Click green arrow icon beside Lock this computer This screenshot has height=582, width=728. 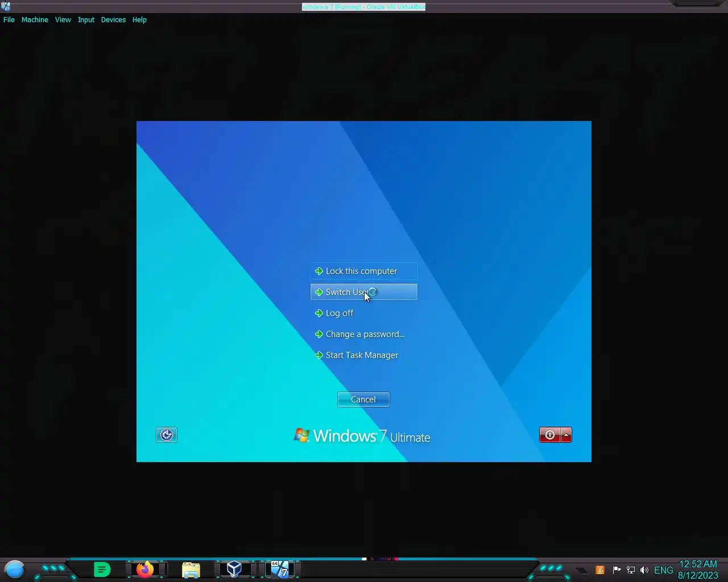[318, 271]
